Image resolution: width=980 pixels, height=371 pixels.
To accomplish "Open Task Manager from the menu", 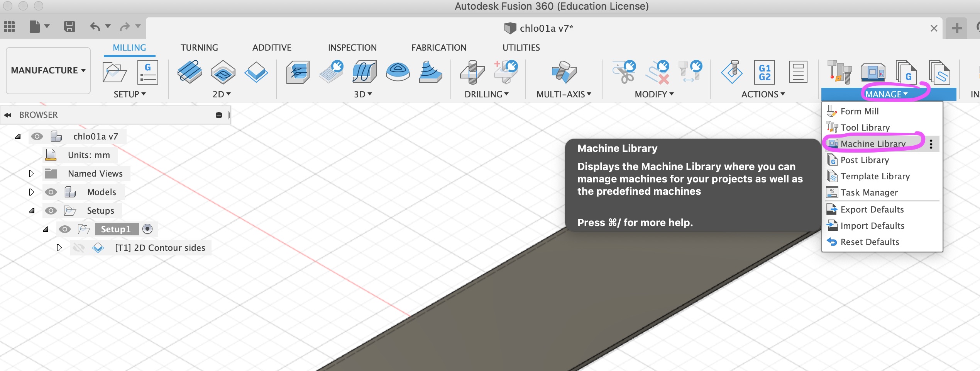I will tap(882, 192).
